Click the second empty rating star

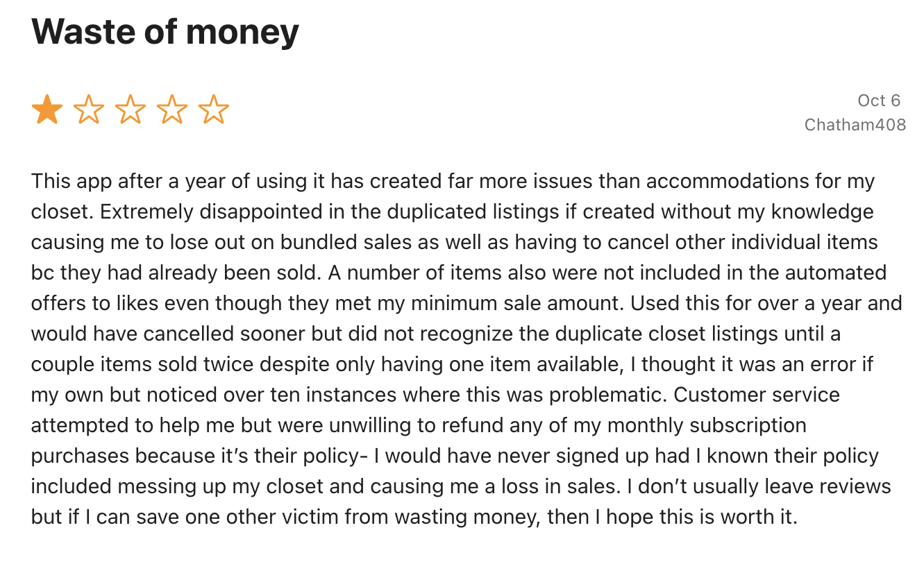89,110
